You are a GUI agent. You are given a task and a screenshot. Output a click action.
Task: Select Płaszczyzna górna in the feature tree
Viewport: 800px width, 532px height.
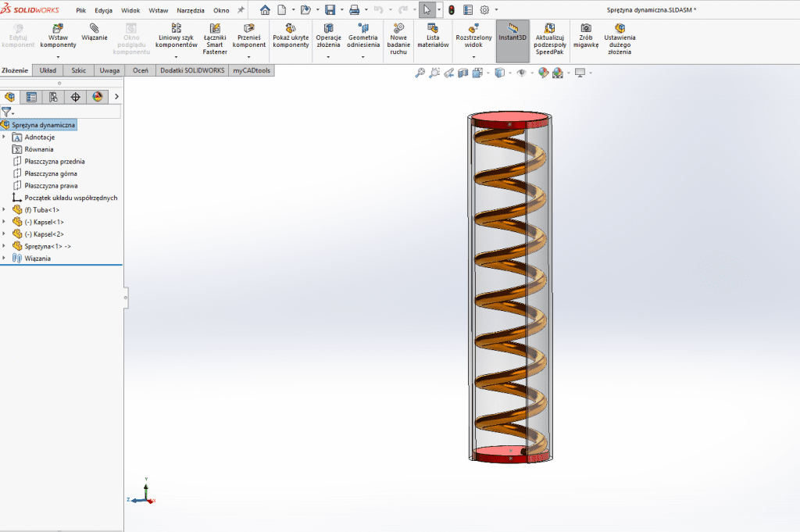click(x=50, y=173)
